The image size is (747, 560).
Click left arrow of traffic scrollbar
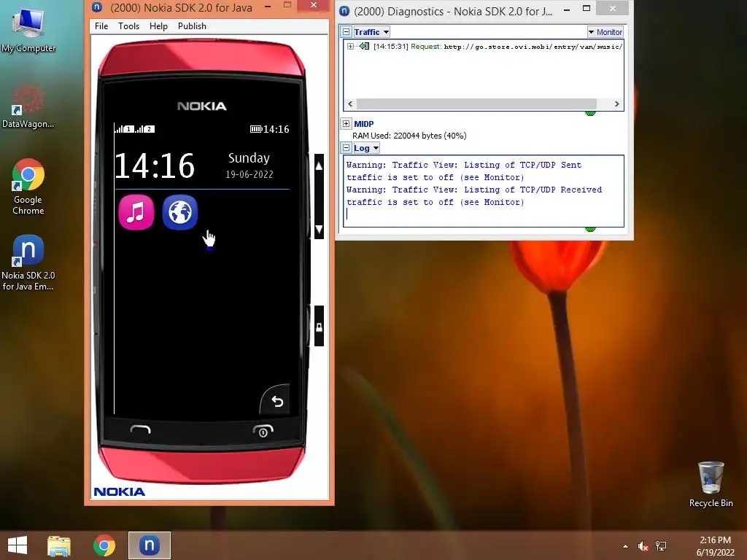[x=351, y=104]
